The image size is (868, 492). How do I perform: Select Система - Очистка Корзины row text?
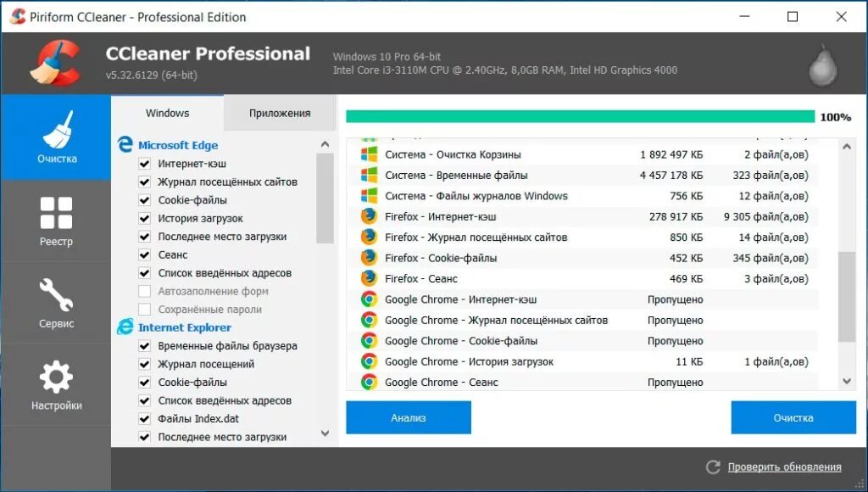[x=453, y=154]
